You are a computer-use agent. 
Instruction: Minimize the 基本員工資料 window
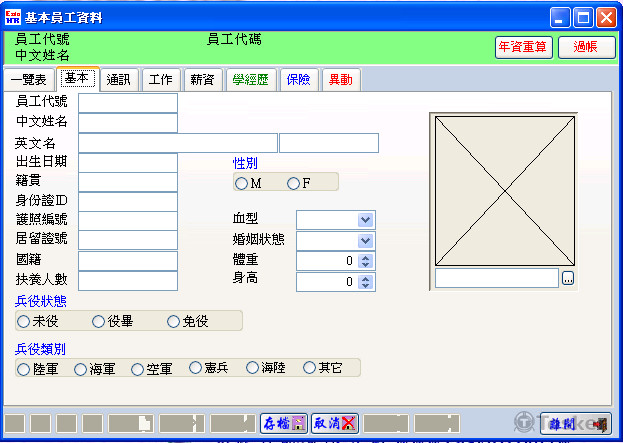560,17
